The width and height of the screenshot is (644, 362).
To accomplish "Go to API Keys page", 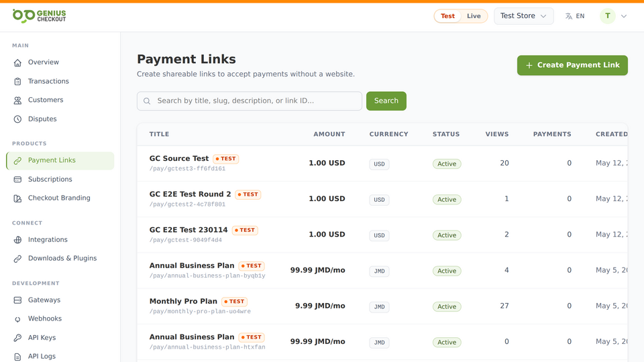I will click(60, 338).
